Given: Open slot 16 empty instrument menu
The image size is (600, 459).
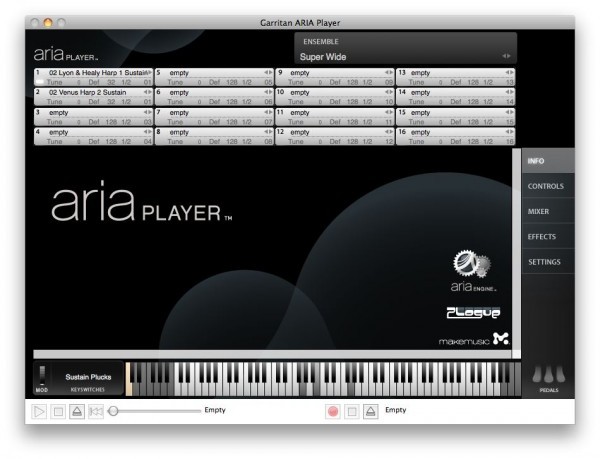Looking at the screenshot, I should [x=509, y=132].
